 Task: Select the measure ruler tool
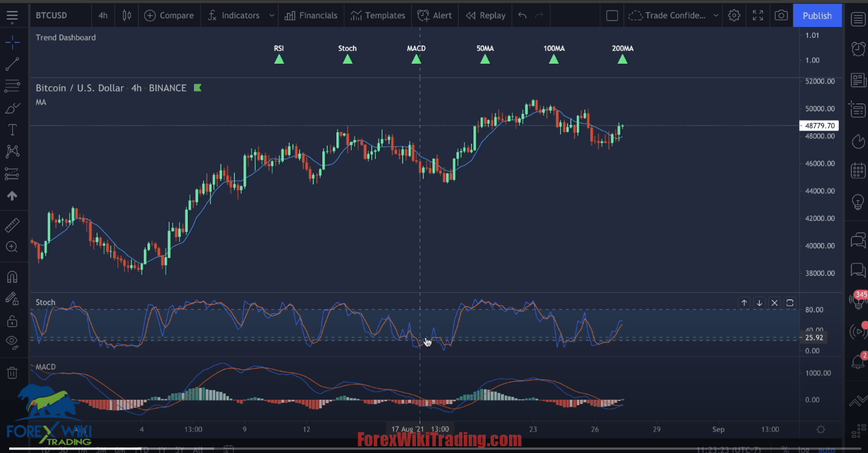(12, 225)
